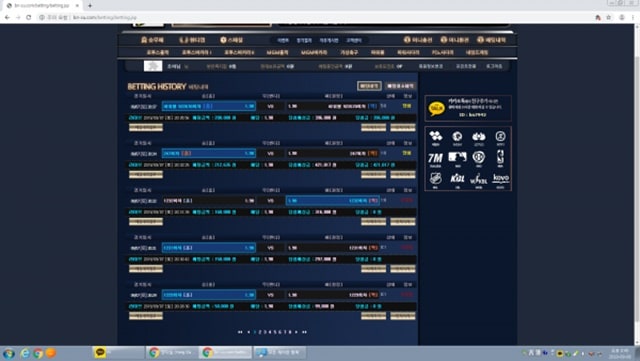This screenshot has height=361, width=640.
Task: Open a new browser tab
Action: pyautogui.click(x=90, y=6)
